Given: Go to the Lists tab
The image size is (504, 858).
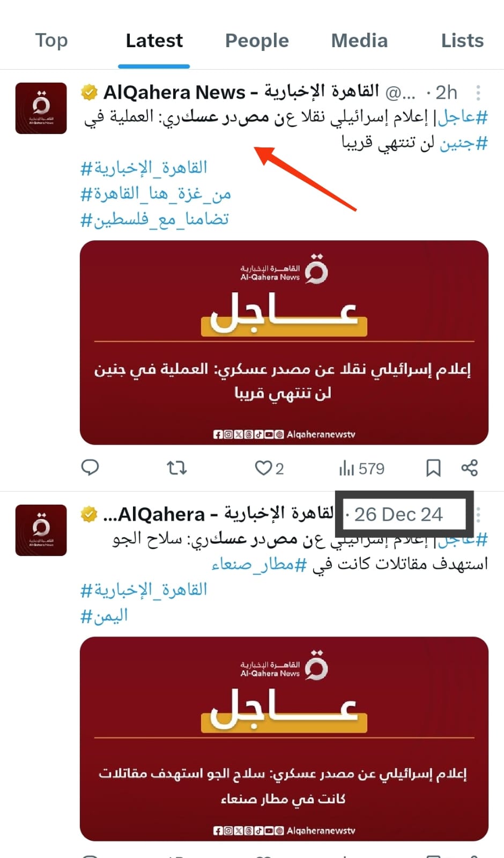Looking at the screenshot, I should 462,41.
